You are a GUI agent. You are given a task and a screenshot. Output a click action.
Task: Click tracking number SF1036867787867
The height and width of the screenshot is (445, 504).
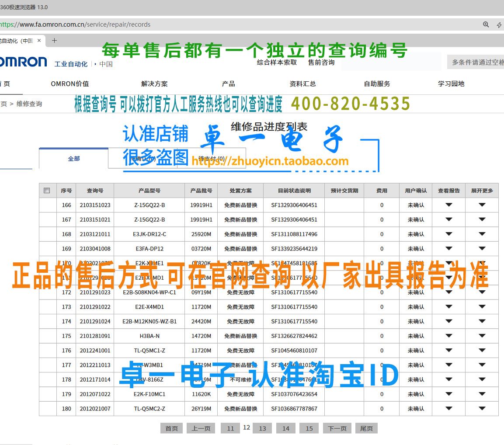tap(294, 409)
